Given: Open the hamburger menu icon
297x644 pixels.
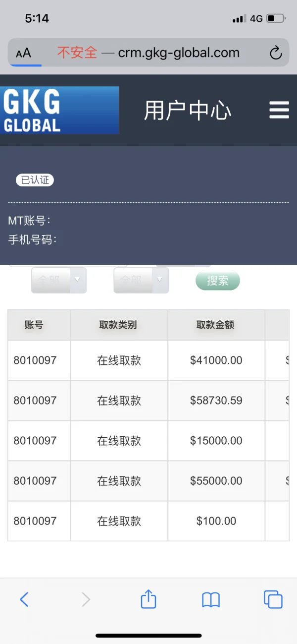Looking at the screenshot, I should pos(279,110).
